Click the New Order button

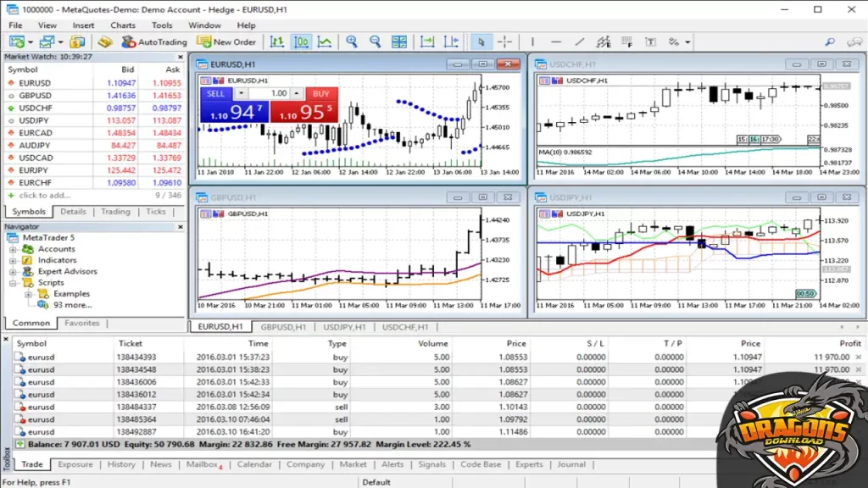pos(226,42)
